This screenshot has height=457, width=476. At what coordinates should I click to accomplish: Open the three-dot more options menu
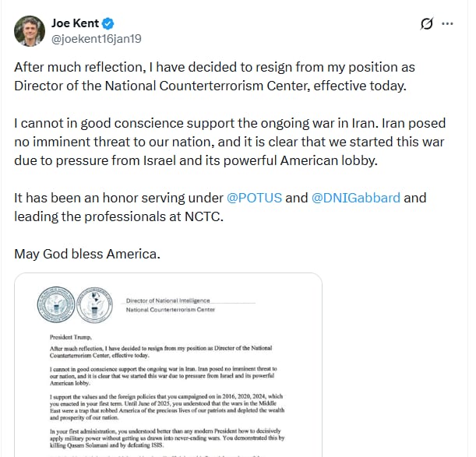[x=447, y=23]
